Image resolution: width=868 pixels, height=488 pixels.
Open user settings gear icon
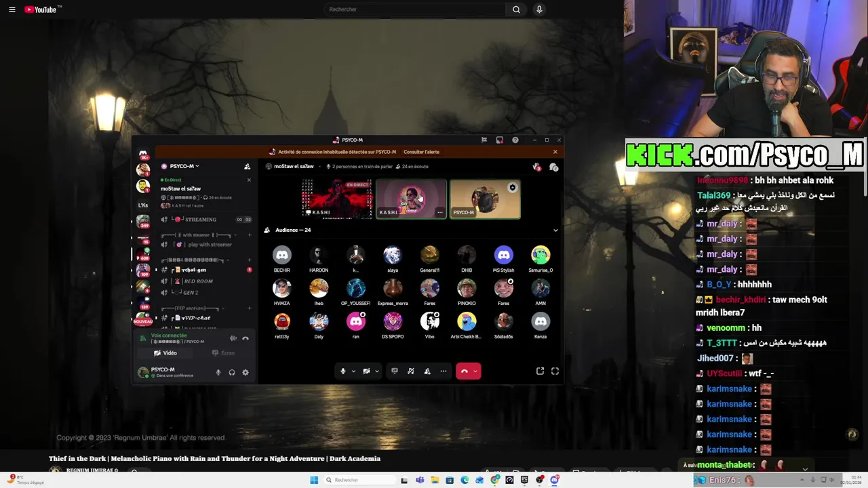pyautogui.click(x=245, y=372)
